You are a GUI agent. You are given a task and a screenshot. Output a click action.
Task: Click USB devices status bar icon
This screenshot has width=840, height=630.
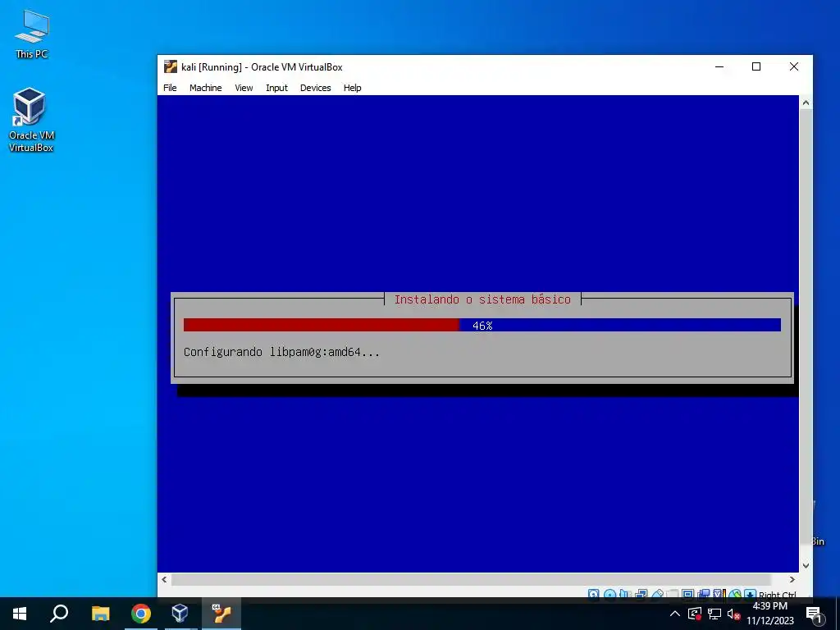657,594
